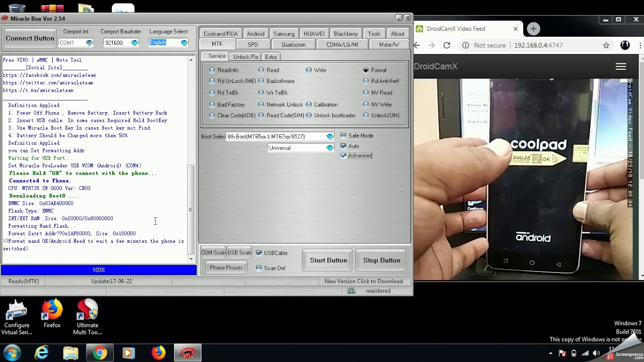
Task: Open the Unlock/Fix sub-tab
Action: (246, 57)
